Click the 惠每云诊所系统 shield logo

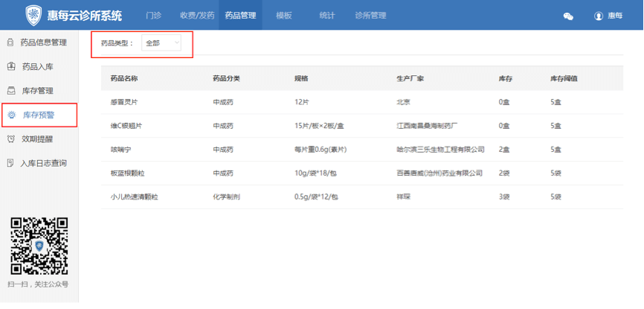coord(33,16)
